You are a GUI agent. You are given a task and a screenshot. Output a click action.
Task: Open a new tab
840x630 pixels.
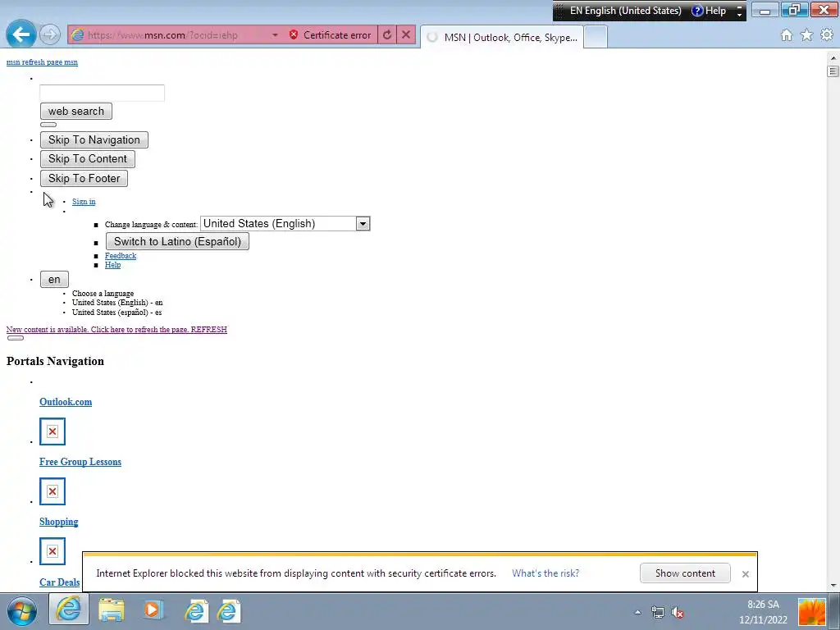pos(596,37)
